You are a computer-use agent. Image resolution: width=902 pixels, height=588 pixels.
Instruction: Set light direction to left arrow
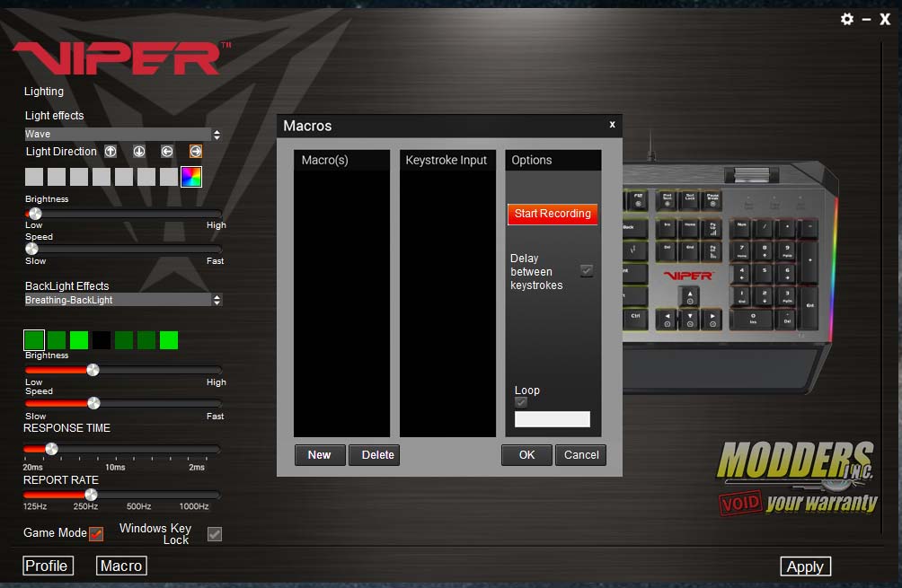coord(167,151)
